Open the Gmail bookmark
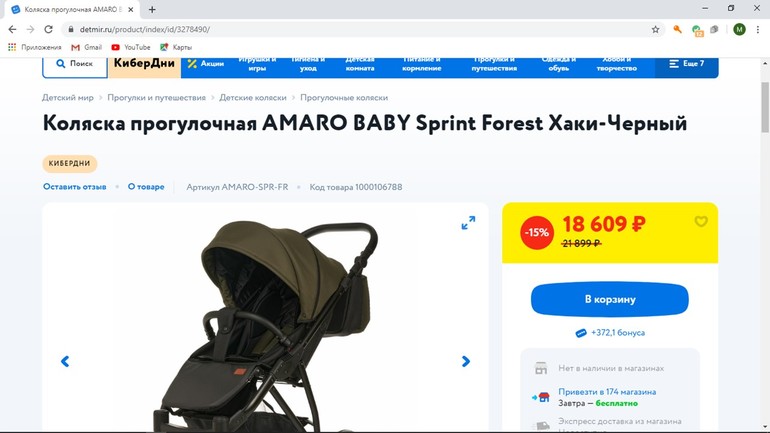Viewport: 770px width, 433px height. [87, 47]
